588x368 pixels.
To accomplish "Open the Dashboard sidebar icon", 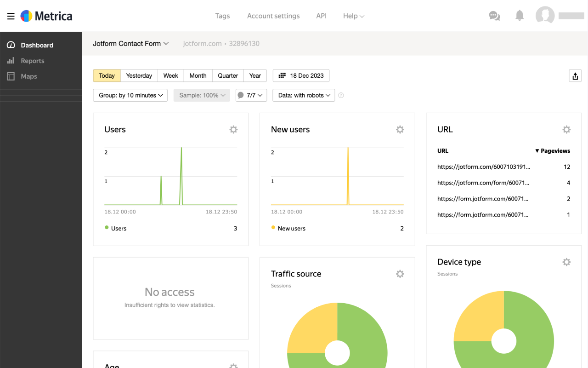I will (x=10, y=45).
